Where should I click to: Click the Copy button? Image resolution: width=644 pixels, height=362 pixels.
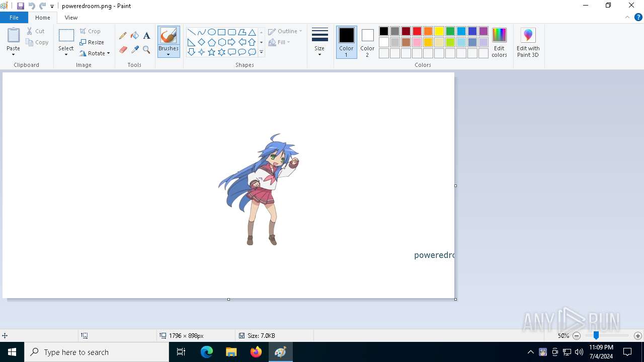coord(37,42)
